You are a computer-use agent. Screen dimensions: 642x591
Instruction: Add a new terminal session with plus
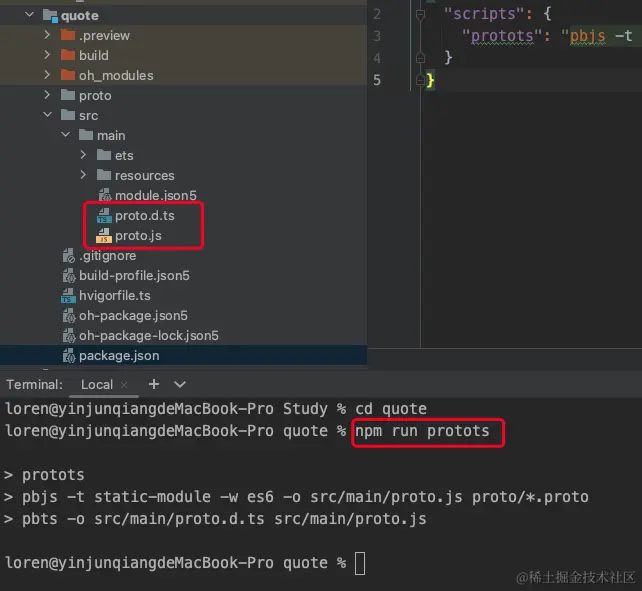pos(154,384)
